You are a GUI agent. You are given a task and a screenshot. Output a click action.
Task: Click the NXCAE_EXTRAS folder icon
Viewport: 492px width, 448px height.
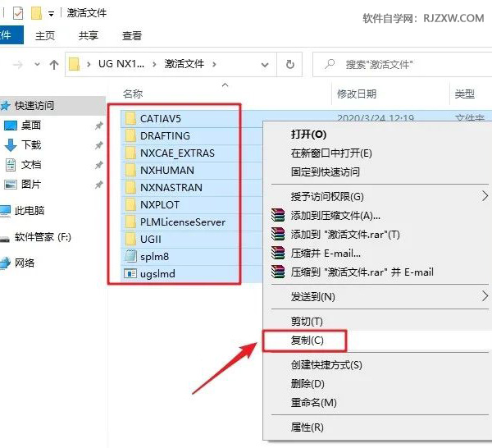(x=130, y=153)
